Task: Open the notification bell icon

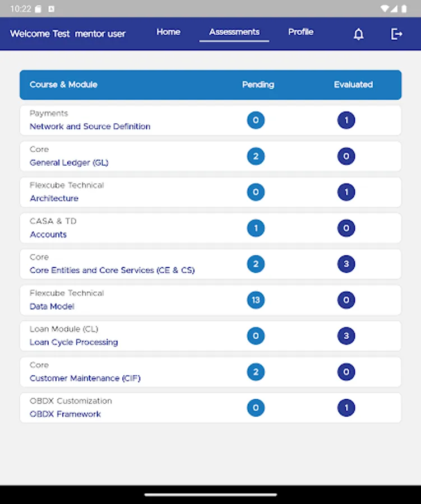Action: [358, 34]
